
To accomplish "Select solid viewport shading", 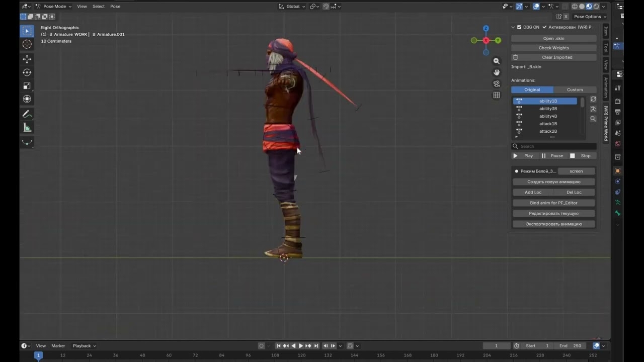I will point(582,7).
